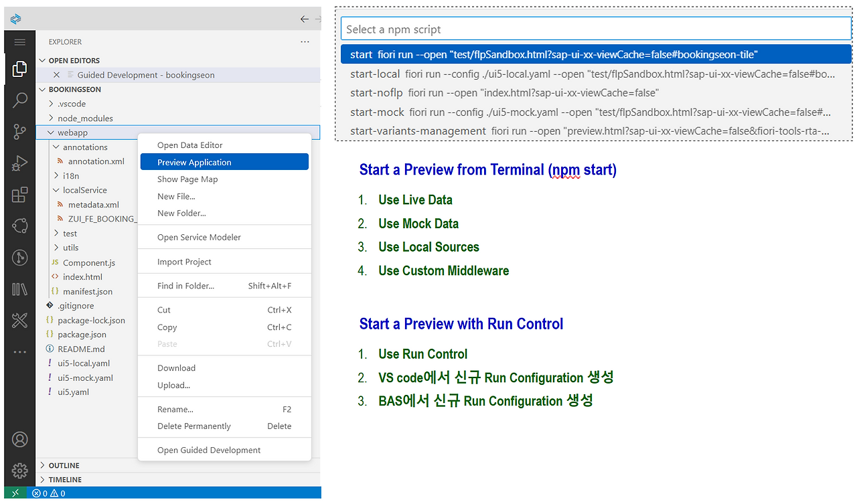Viewport: 857px width, 504px height.
Task: Click the warnings count in the status bar
Action: tap(58, 493)
